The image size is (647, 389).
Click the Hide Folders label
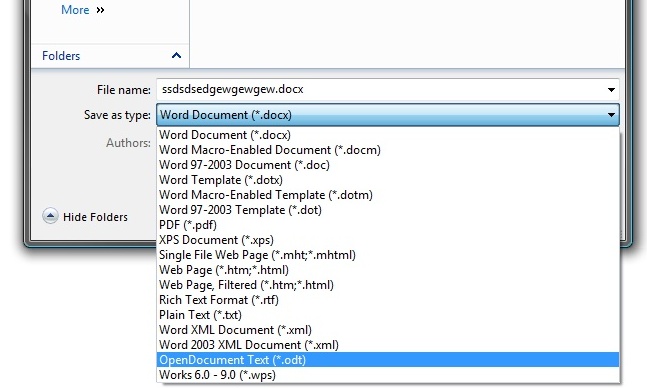tap(95, 217)
